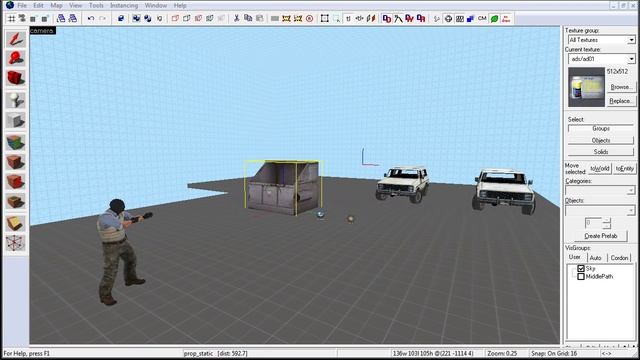The height and width of the screenshot is (360, 640).
Task: Open the Help menu
Action: [180, 6]
